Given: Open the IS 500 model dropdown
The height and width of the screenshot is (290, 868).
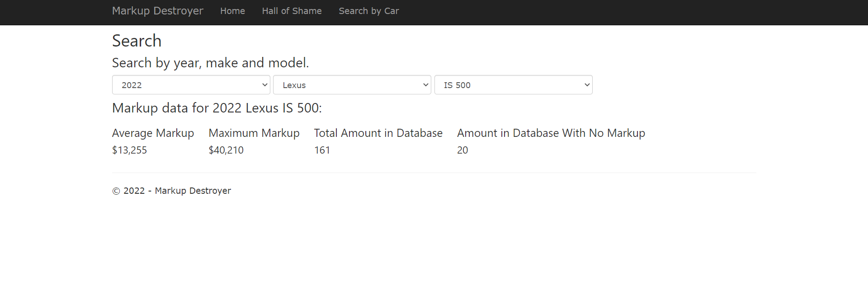Looking at the screenshot, I should point(513,85).
